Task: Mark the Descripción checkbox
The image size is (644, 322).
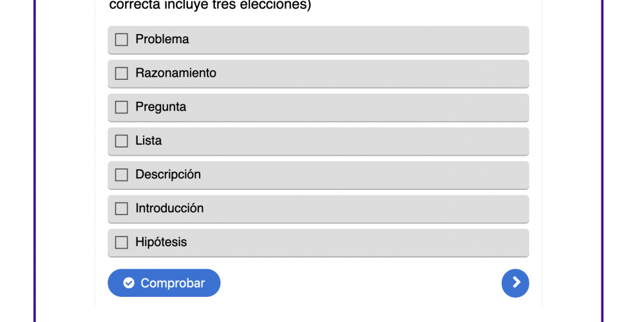Action: [x=121, y=175]
